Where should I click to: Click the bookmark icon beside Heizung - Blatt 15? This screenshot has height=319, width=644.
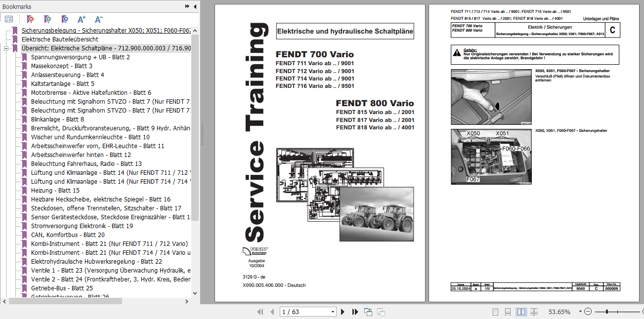coord(25,191)
